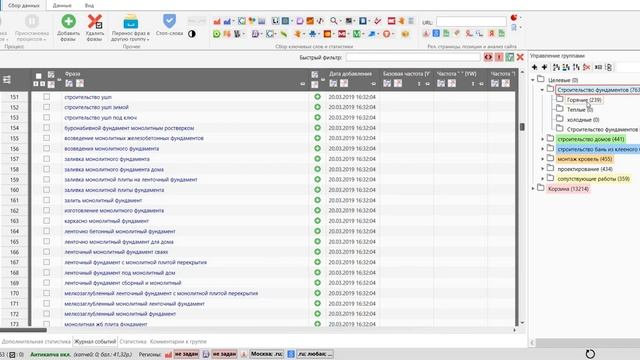
Task: Click in the URL input field
Action: 471,22
